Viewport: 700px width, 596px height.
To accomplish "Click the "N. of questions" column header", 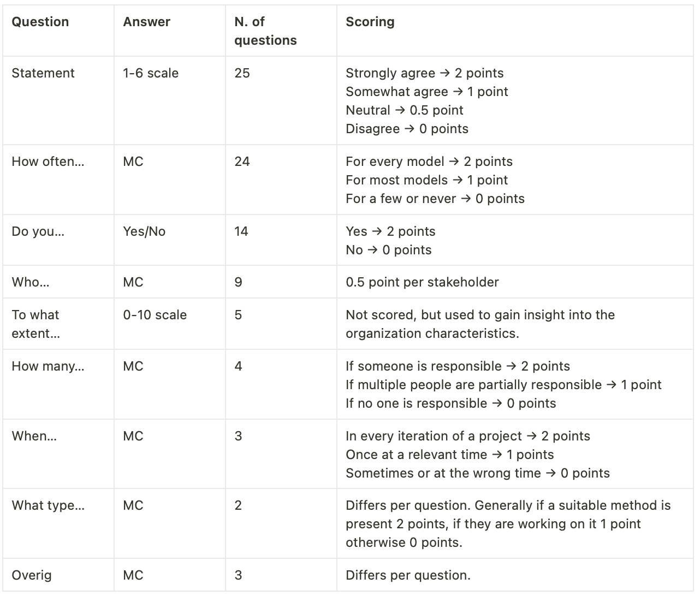I will pyautogui.click(x=265, y=31).
